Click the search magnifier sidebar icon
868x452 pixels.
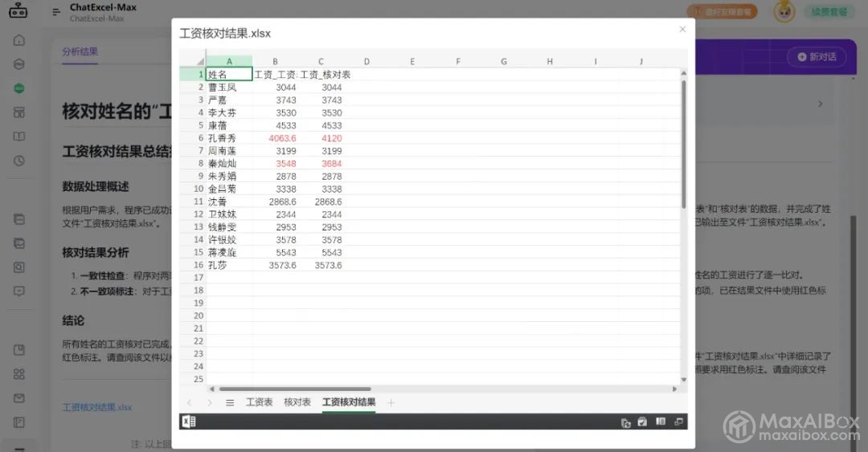coord(18,267)
